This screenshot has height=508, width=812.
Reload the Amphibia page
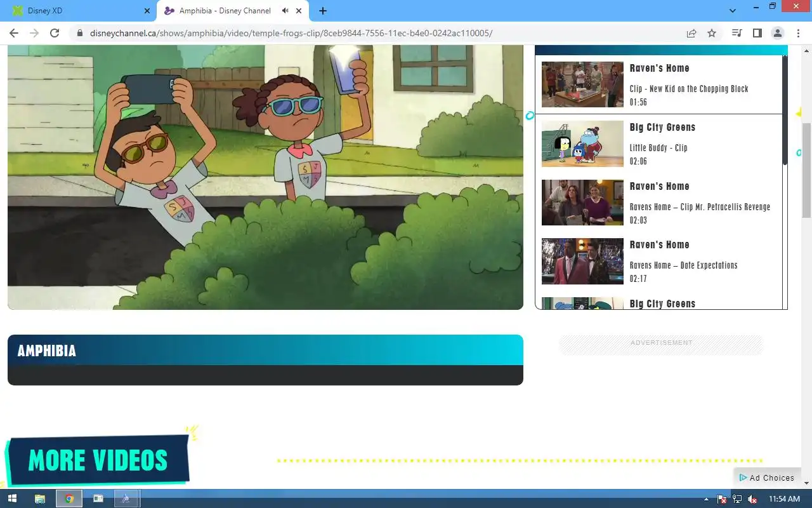[x=55, y=33]
